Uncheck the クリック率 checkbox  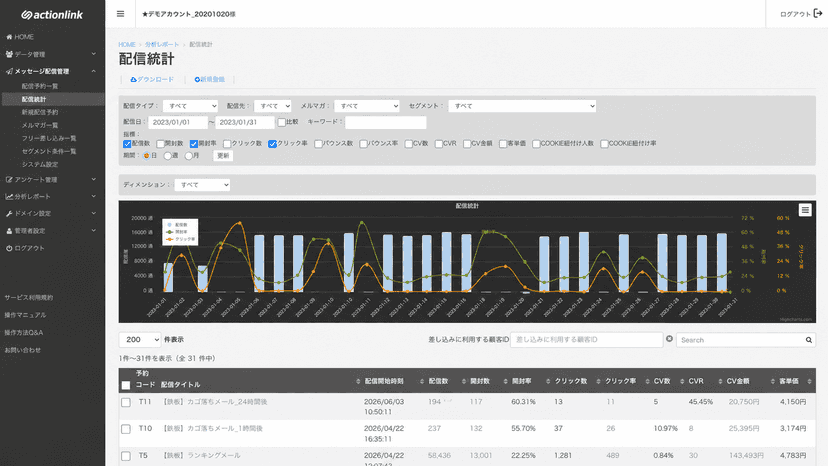pyautogui.click(x=272, y=144)
